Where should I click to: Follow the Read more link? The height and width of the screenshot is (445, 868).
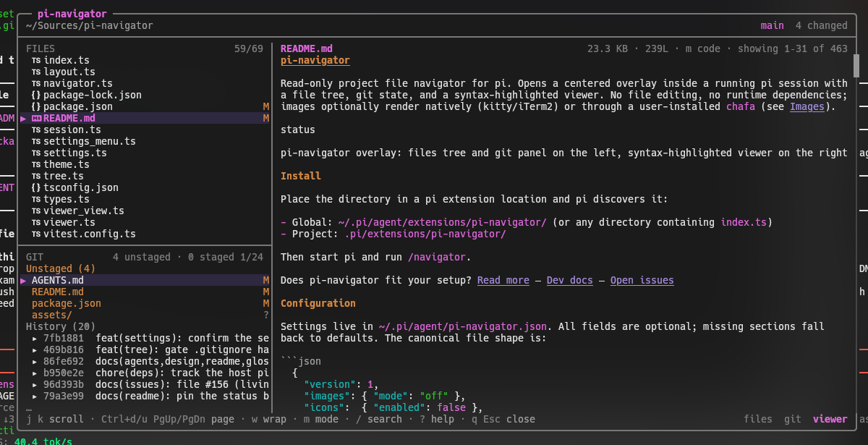pos(503,281)
